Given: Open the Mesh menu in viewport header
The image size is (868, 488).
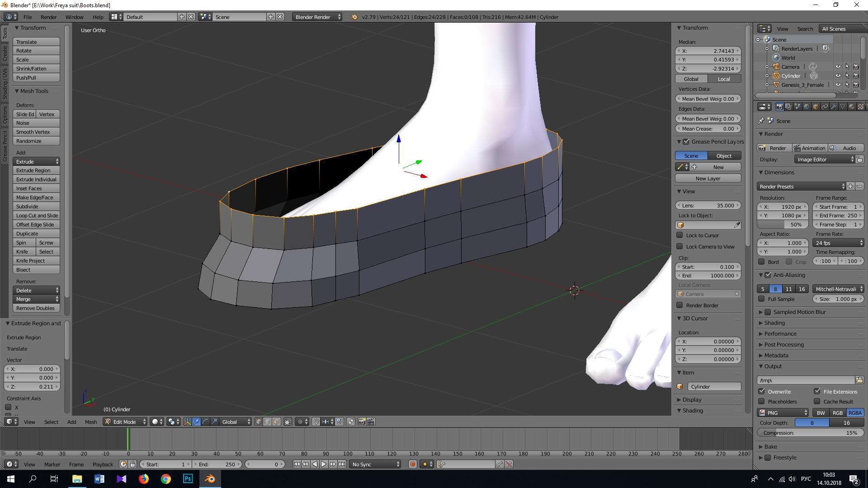Looking at the screenshot, I should 90,422.
